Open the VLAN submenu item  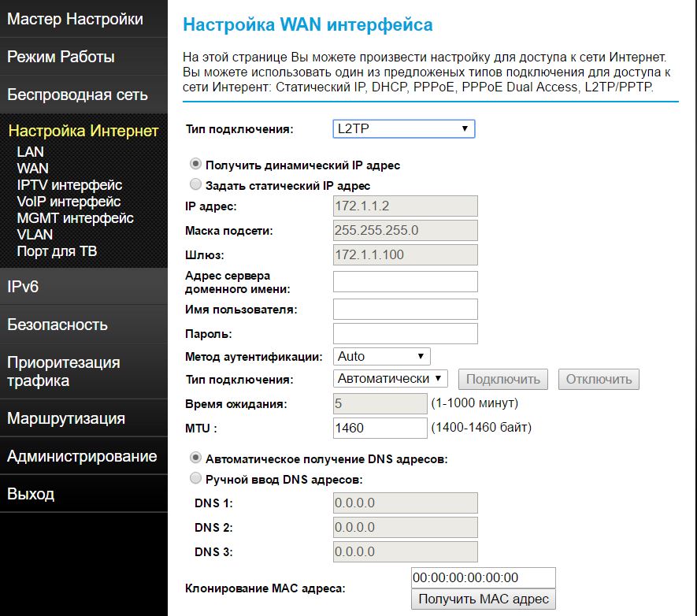coord(35,234)
